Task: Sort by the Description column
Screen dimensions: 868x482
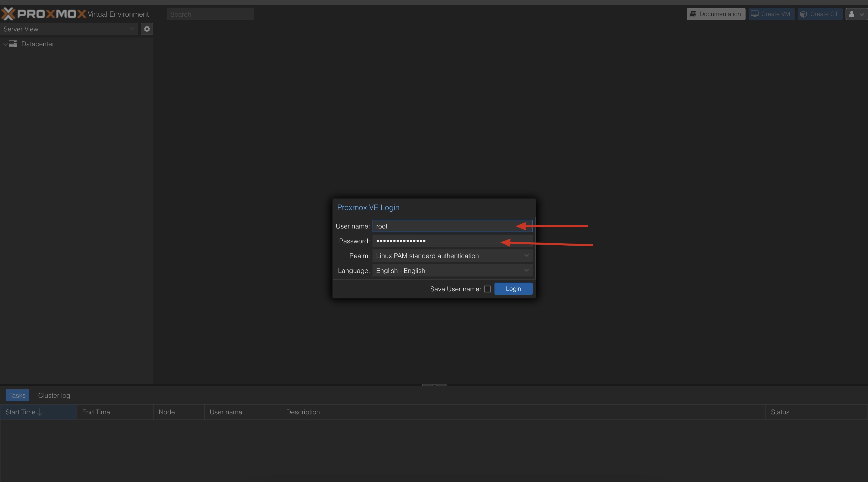Action: pos(523,412)
